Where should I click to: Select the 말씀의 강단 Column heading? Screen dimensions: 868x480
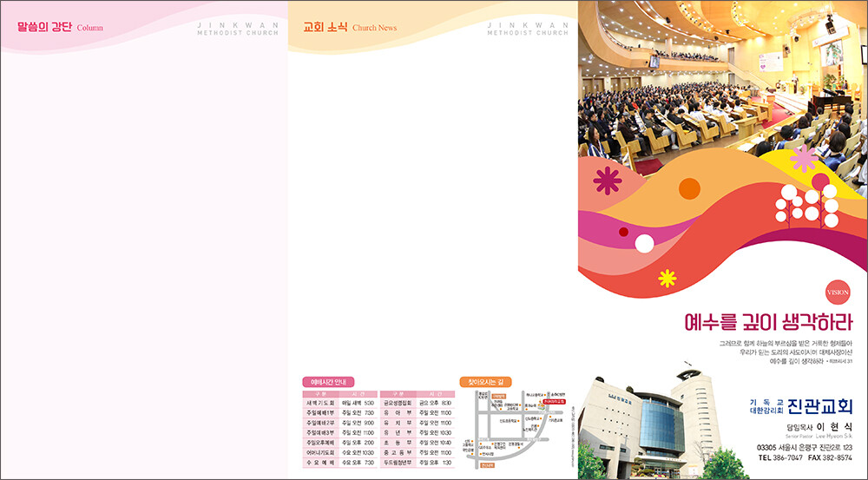tap(60, 27)
